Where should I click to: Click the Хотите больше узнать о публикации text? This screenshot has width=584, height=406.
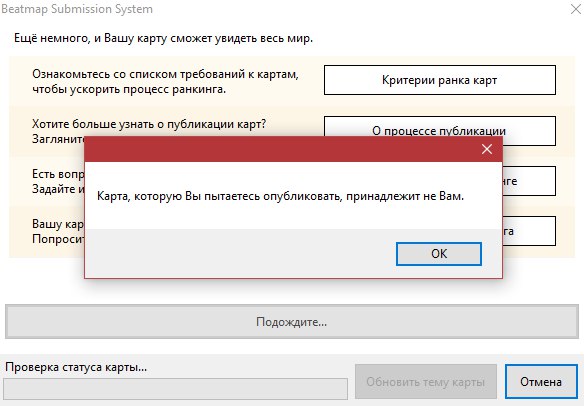pyautogui.click(x=149, y=124)
